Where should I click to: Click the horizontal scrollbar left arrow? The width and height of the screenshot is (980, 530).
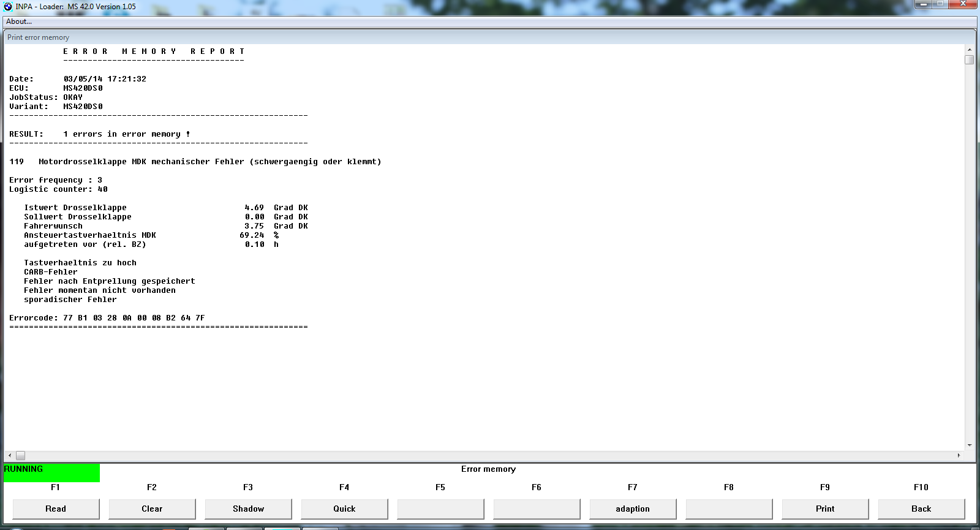pyautogui.click(x=10, y=455)
